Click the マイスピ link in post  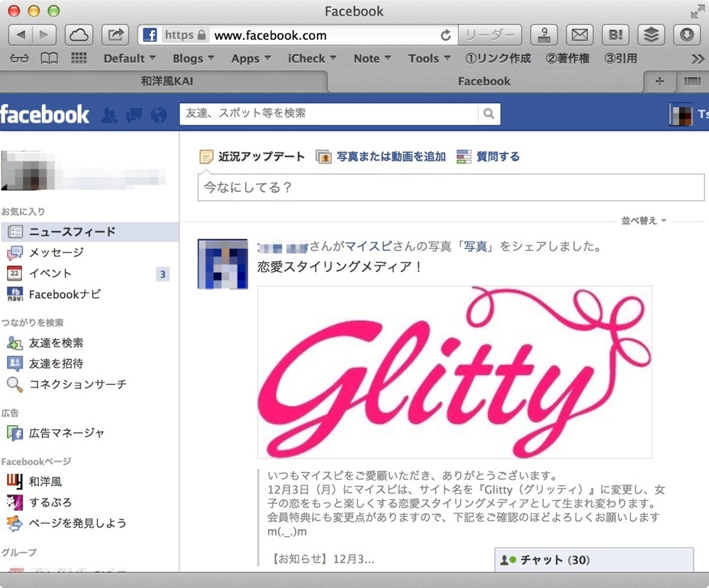(369, 247)
